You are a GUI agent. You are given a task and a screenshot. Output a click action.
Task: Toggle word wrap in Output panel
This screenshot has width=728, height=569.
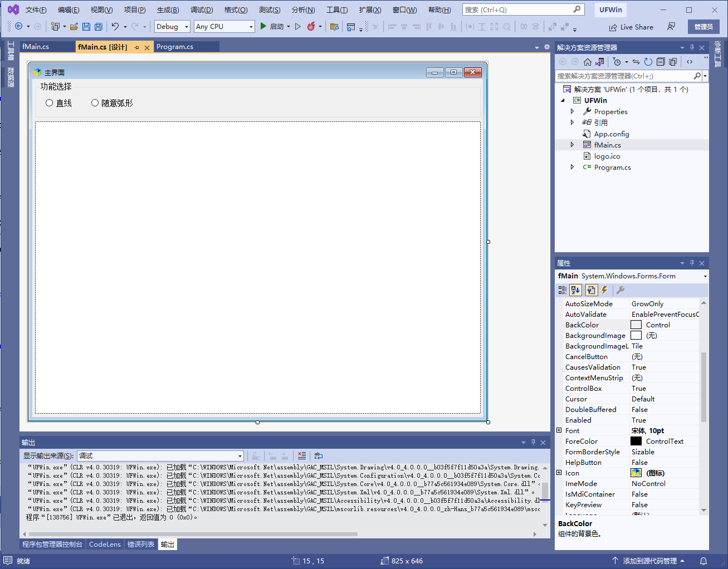pyautogui.click(x=319, y=455)
